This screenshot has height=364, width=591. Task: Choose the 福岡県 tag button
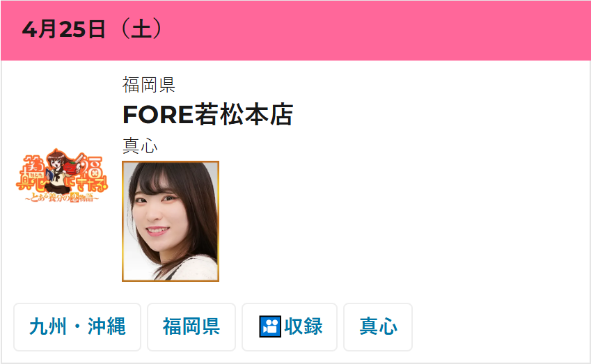(x=191, y=326)
